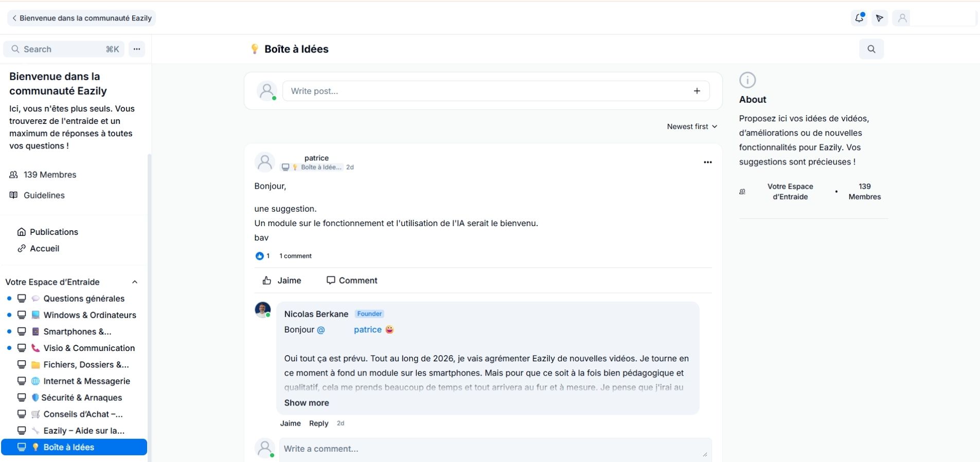Click the search magnifier beside Boîte à Idées

(871, 49)
